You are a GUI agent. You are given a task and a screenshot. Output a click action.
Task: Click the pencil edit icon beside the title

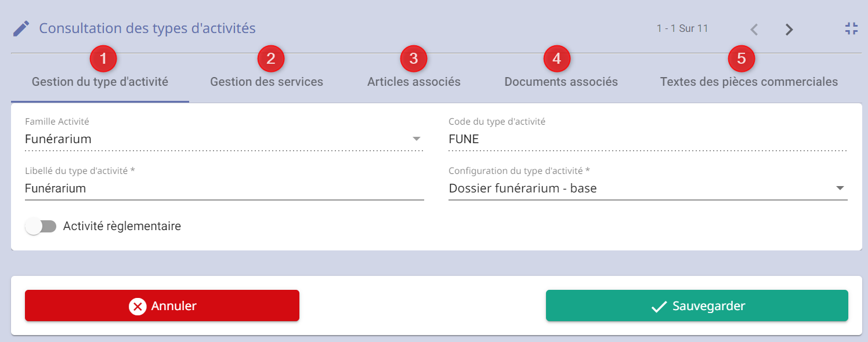(x=21, y=28)
